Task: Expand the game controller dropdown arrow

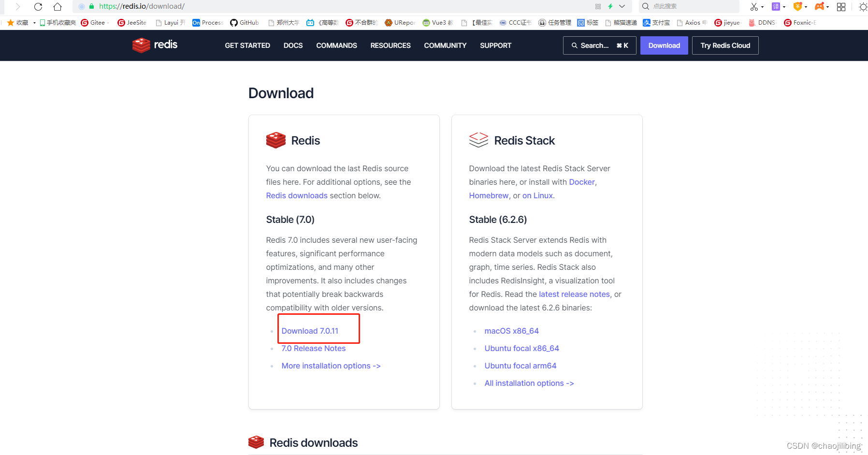Action: pyautogui.click(x=828, y=7)
